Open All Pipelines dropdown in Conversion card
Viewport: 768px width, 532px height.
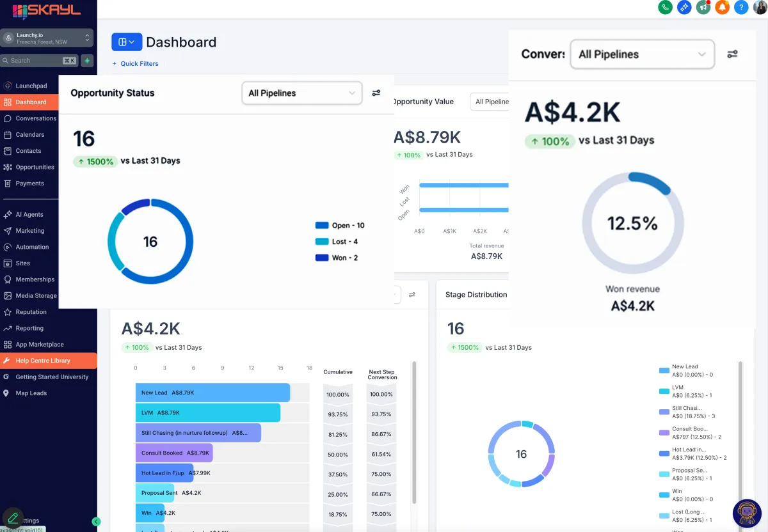tap(642, 54)
